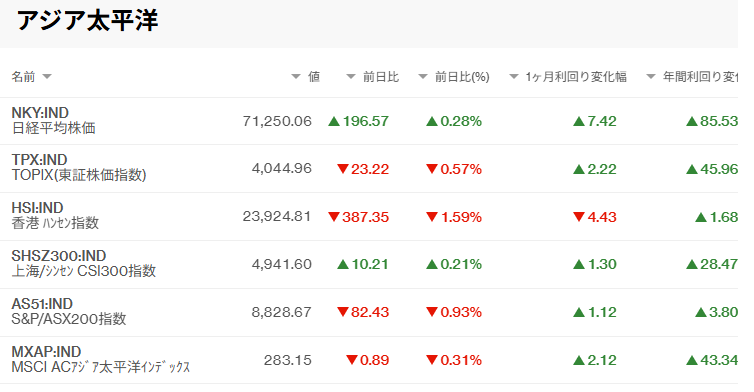The image size is (754, 392).
Task: Click the アジア太平洋 section heading
Action: [87, 21]
